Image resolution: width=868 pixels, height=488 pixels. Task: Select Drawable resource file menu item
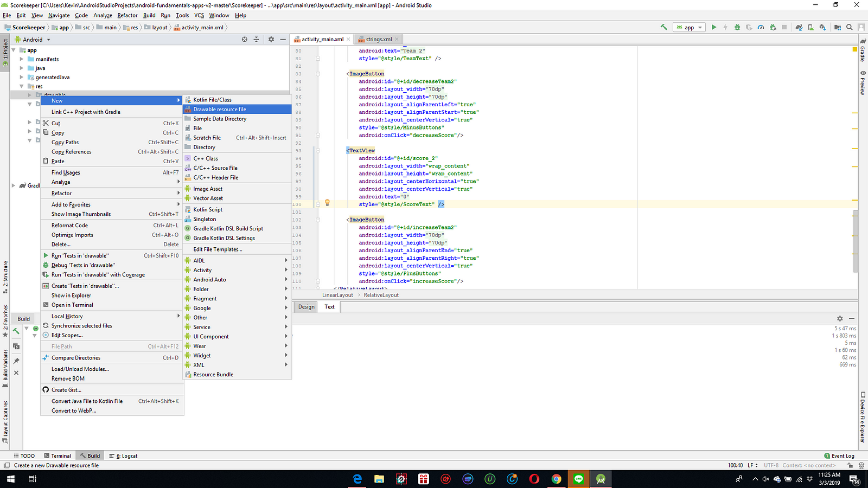238,109
